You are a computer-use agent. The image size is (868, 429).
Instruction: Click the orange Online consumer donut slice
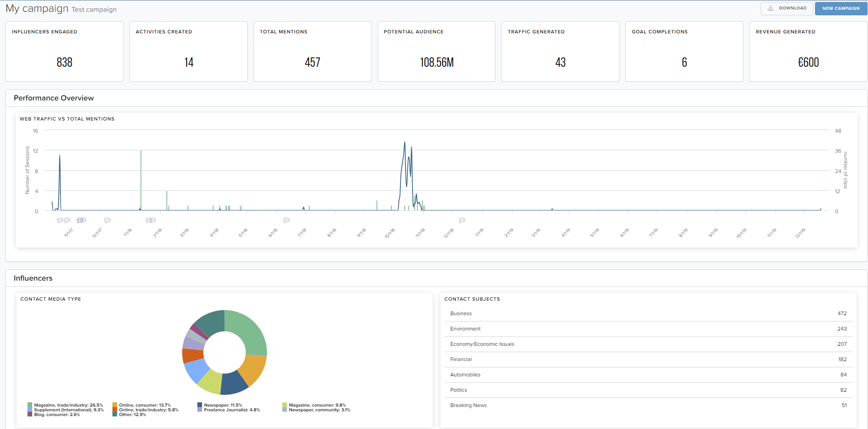point(253,369)
